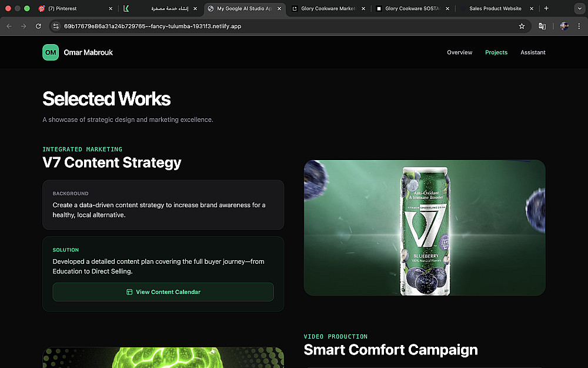Close the Sales Product Website tab

[532, 8]
